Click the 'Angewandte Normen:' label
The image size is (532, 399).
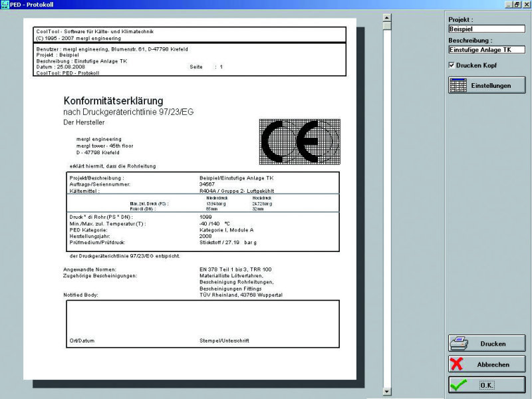click(x=90, y=269)
